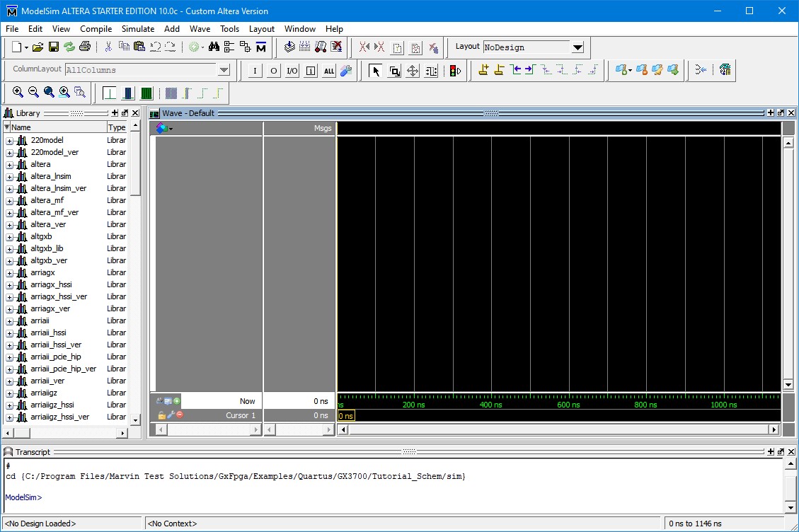Screen dimensions: 799x532
Task: Open the Wave menu
Action: (200, 29)
